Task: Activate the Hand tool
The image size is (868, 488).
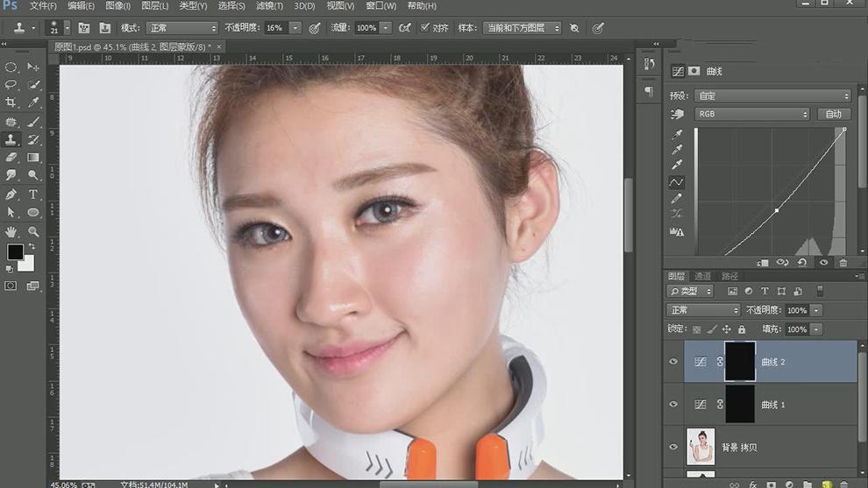Action: point(11,231)
